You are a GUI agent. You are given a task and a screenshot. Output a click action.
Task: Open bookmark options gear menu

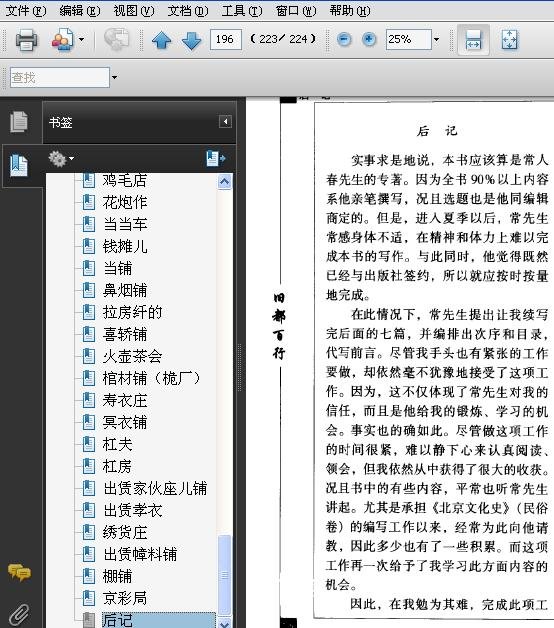point(61,159)
